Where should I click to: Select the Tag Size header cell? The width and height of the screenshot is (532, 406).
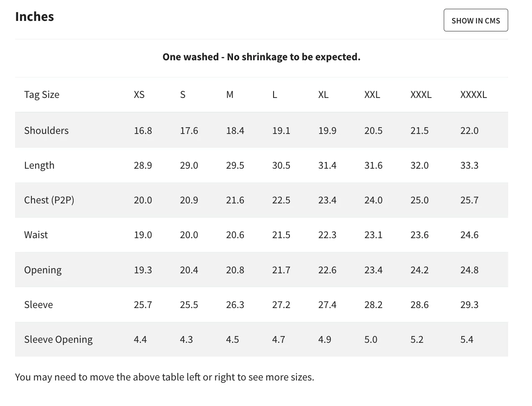coord(42,95)
